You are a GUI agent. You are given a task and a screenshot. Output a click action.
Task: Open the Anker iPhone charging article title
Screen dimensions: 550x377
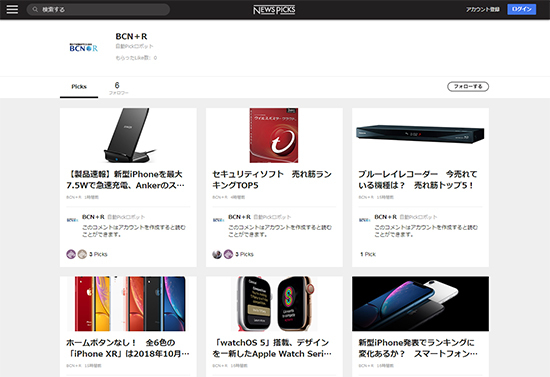pos(126,180)
